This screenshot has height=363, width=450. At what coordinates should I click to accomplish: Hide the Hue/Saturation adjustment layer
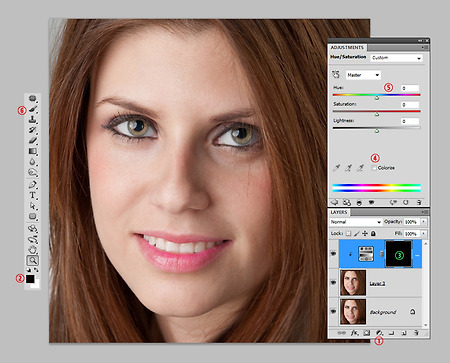333,254
